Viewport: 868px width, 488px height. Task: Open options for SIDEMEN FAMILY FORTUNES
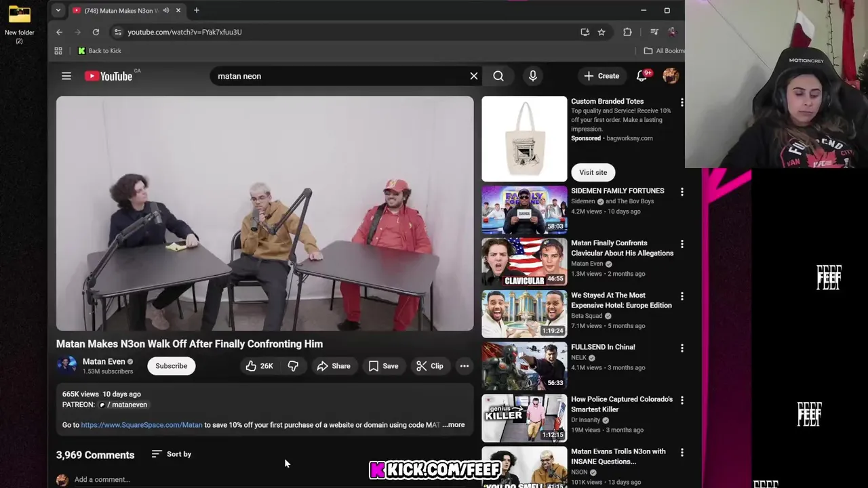point(682,192)
